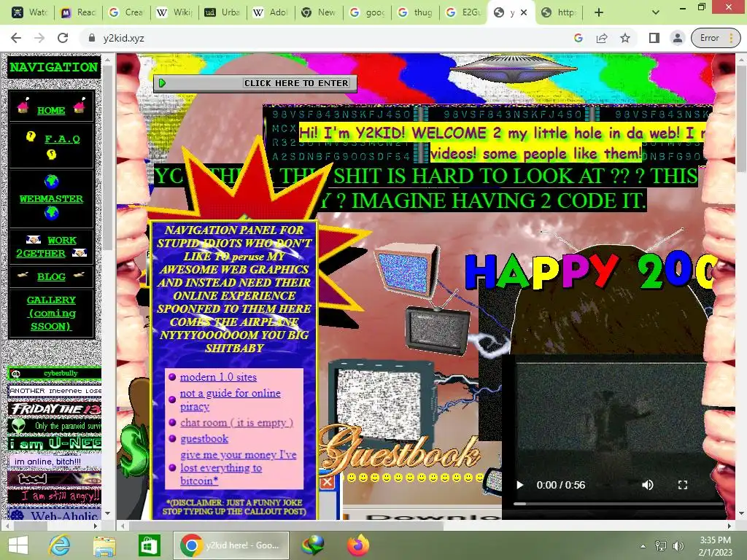Screen dimensions: 747x560
Task: Open the globe download manager taskbar icon
Action: 312,545
